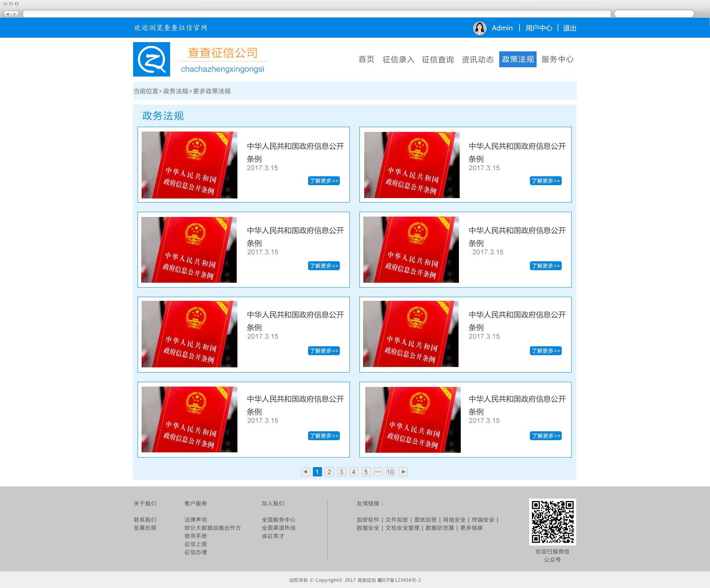The image size is (710, 588).
Task: Click 了解更多 in the first row's right card
Action: pos(546,181)
